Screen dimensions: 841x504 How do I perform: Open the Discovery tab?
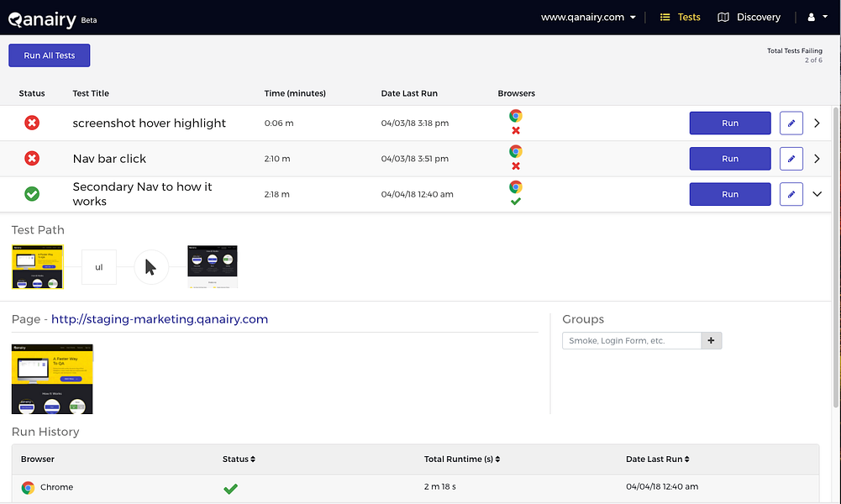pos(749,17)
